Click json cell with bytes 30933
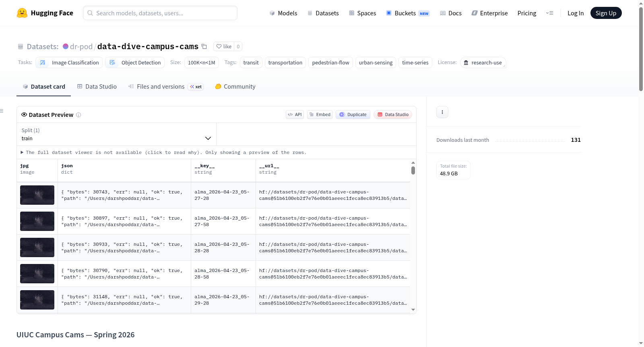The image size is (644, 347). 124,247
